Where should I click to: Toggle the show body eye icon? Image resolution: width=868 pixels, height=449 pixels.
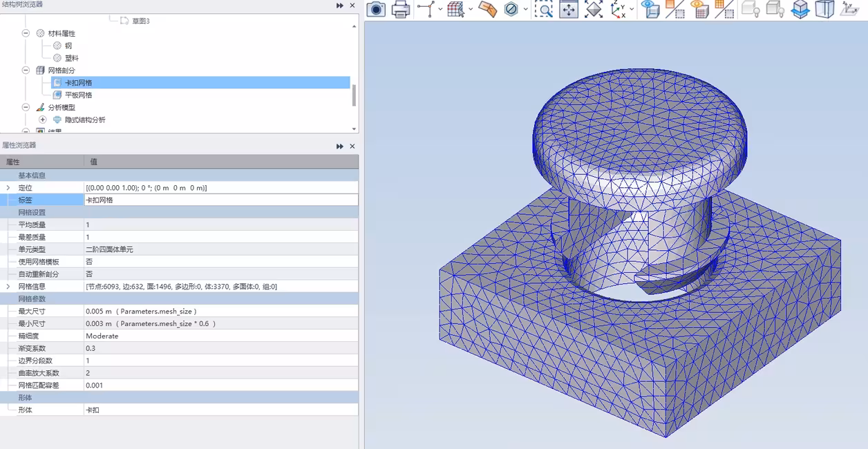(x=650, y=9)
